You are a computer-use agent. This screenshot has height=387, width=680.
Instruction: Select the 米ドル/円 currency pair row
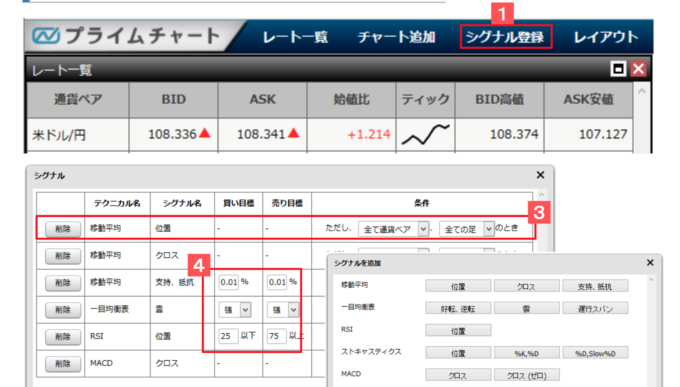click(330, 135)
